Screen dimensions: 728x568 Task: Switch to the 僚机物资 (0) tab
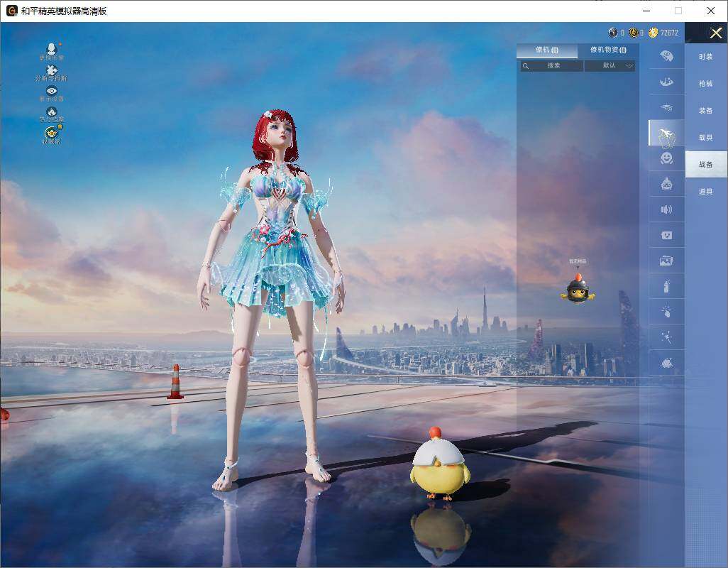(x=608, y=50)
